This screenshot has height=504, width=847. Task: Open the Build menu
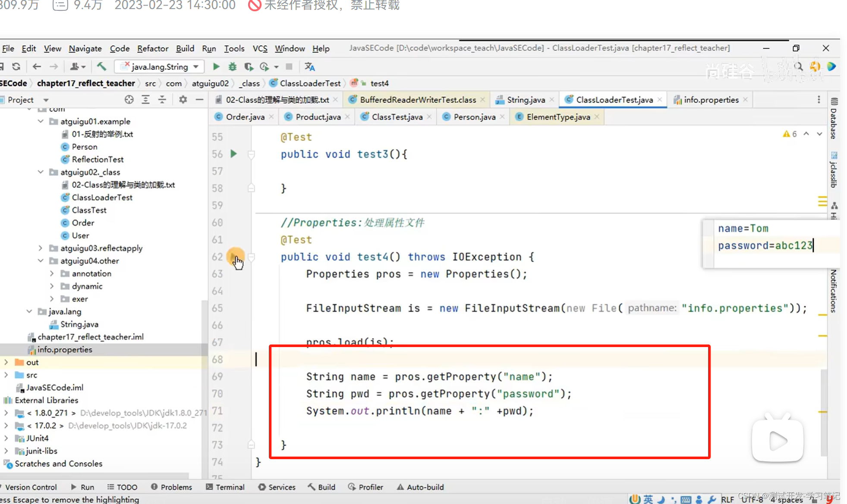pos(185,48)
